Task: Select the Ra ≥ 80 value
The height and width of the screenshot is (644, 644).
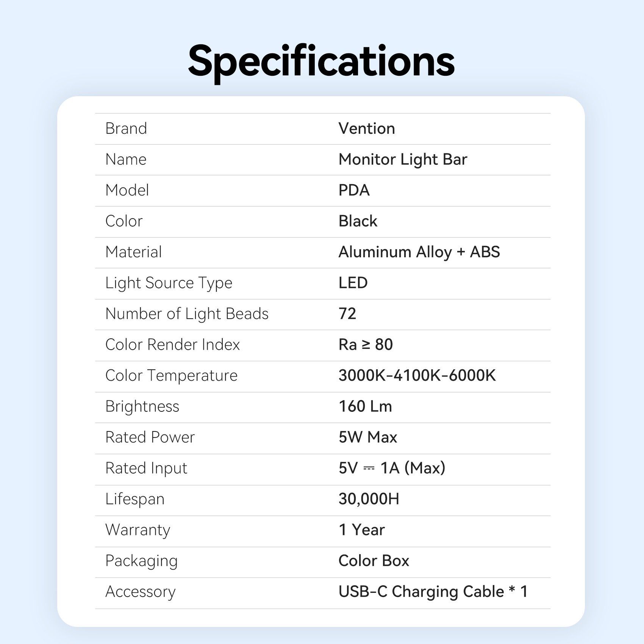Action: click(366, 345)
